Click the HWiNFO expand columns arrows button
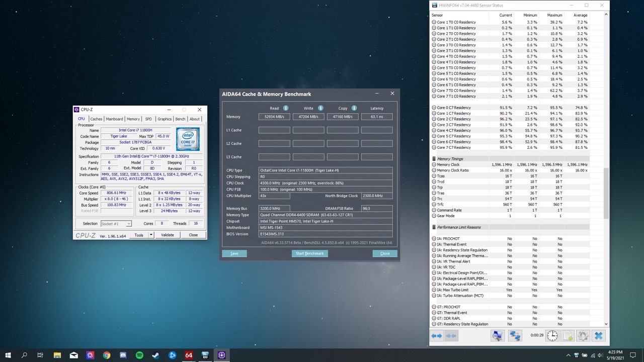Image resolution: width=644 pixels, height=362 pixels. click(x=437, y=336)
